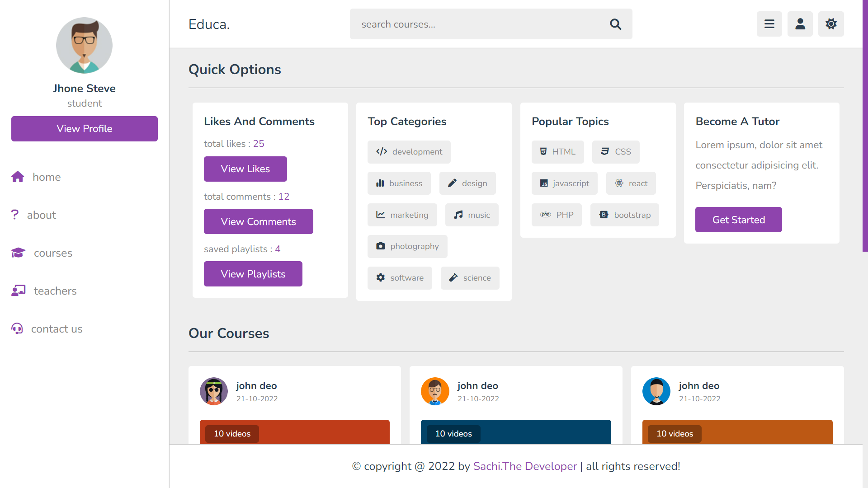Toggle dark mode with the sun icon
The width and height of the screenshot is (868, 488).
830,24
